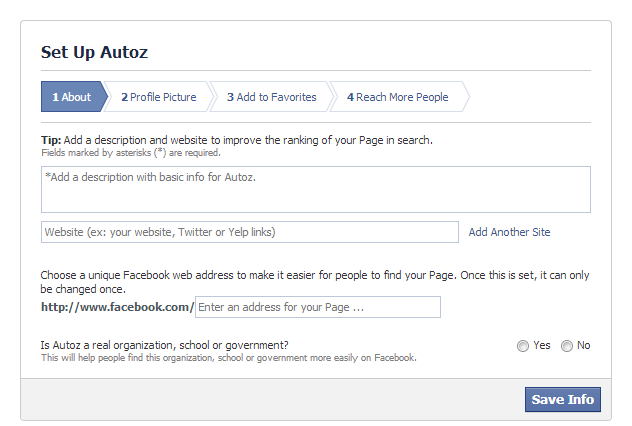Click the Add Another Site link
This screenshot has height=426, width=632.
[x=509, y=232]
